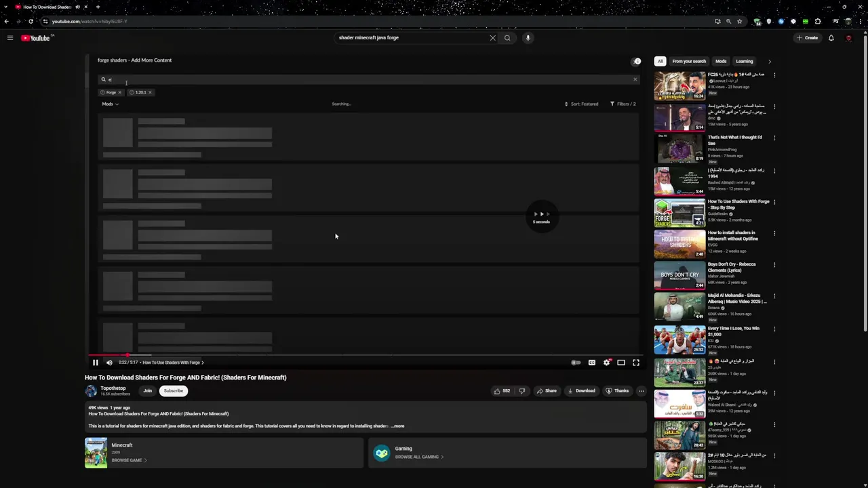868x488 pixels.
Task: Go to YouTube home via logo
Action: [x=35, y=38]
